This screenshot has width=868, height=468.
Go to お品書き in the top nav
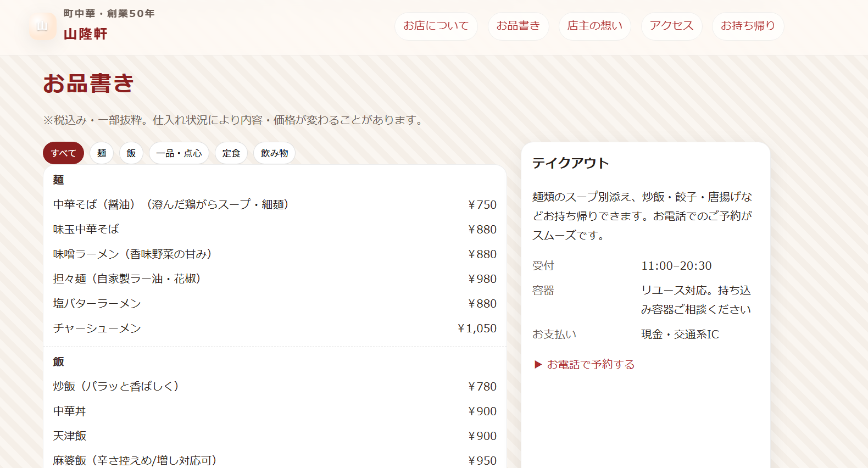tap(519, 26)
